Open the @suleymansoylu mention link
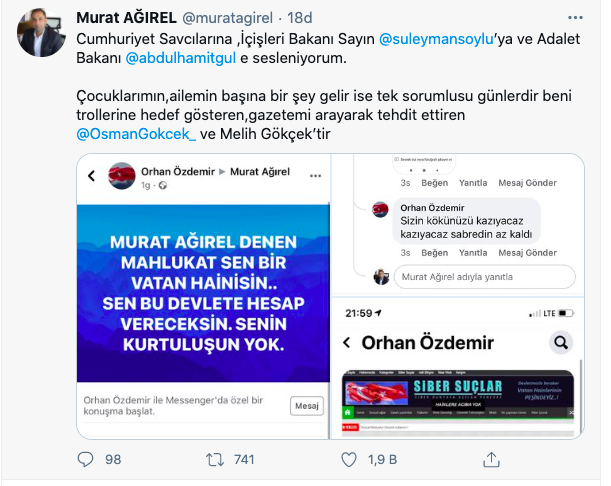Image resolution: width=611 pixels, height=486 pixels. tap(436, 39)
